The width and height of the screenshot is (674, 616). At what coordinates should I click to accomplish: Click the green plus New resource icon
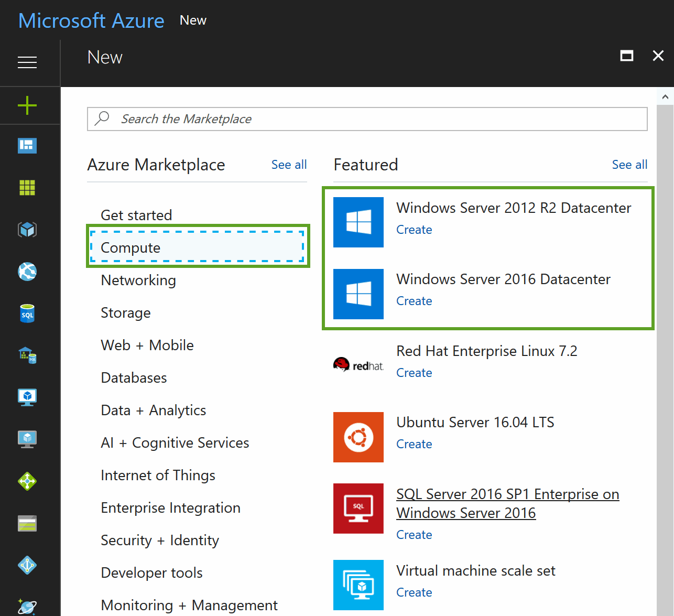27,105
